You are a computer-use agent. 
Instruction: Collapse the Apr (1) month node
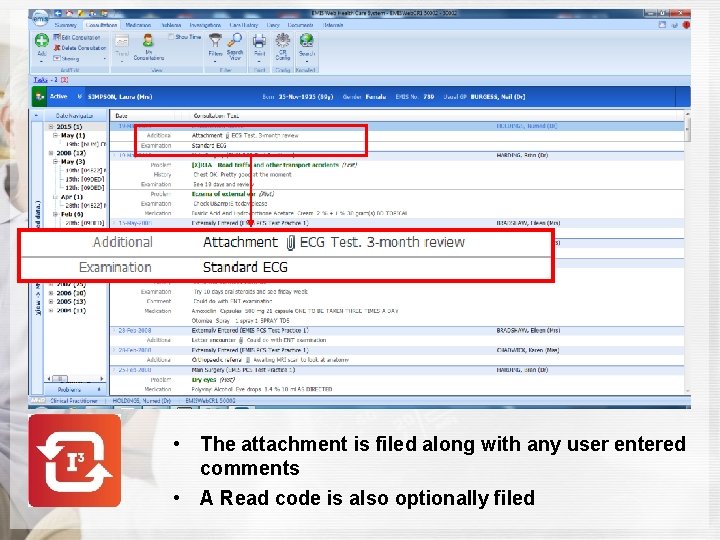[55, 197]
